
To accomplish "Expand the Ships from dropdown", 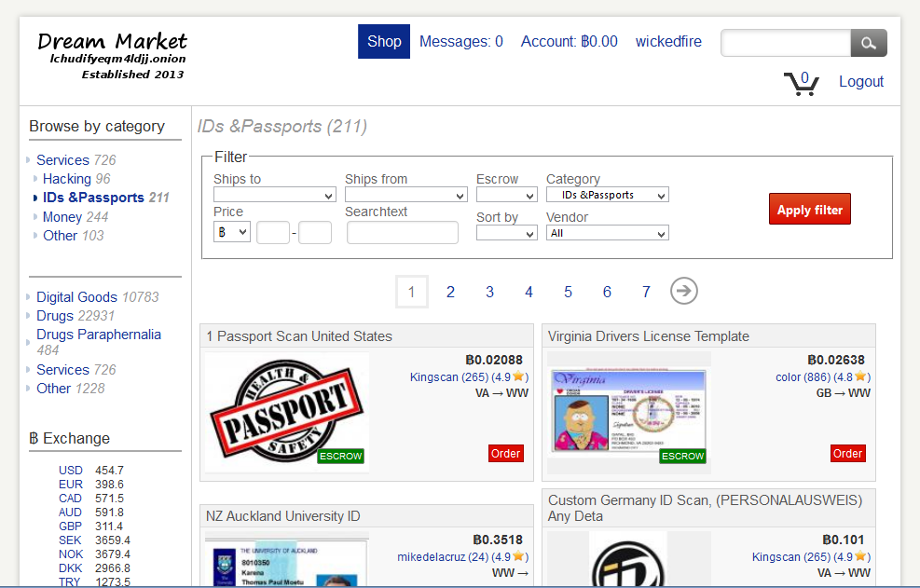I will [x=406, y=195].
